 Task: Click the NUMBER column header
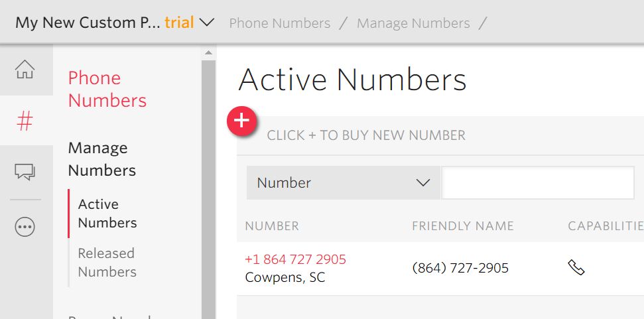click(272, 225)
